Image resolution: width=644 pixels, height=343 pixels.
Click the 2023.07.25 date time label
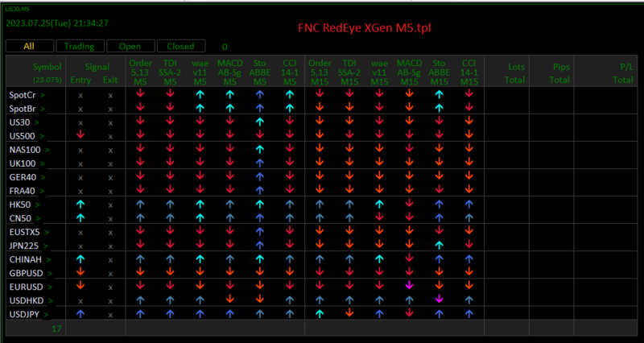point(57,23)
